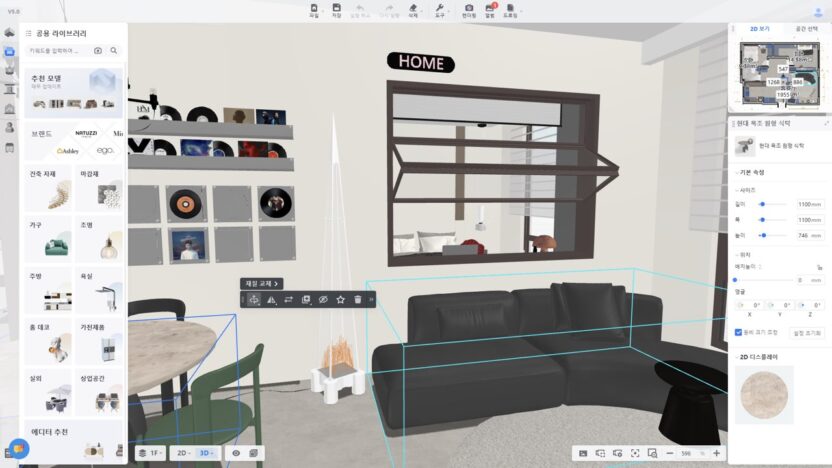The image size is (832, 468).
Task: Click the duplicate copy icon in floating toolbar
Action: [x=306, y=299]
